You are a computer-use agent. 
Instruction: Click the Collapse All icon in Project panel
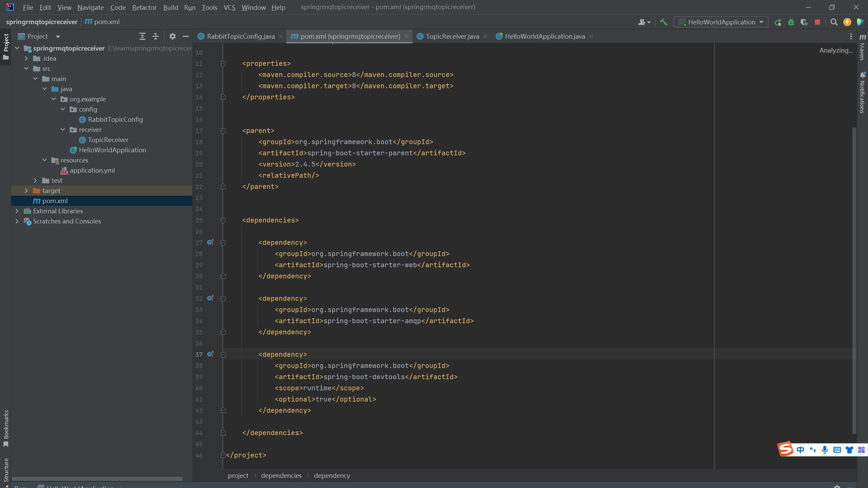[155, 36]
